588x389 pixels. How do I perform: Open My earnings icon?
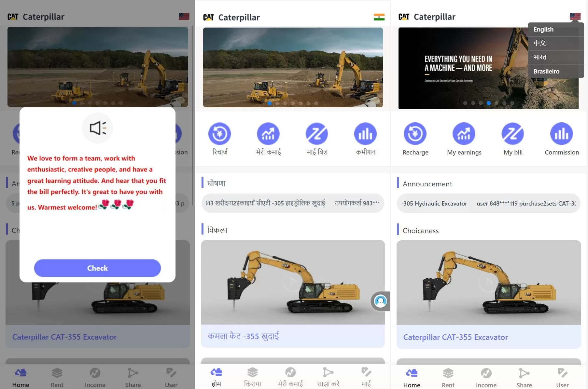point(464,134)
